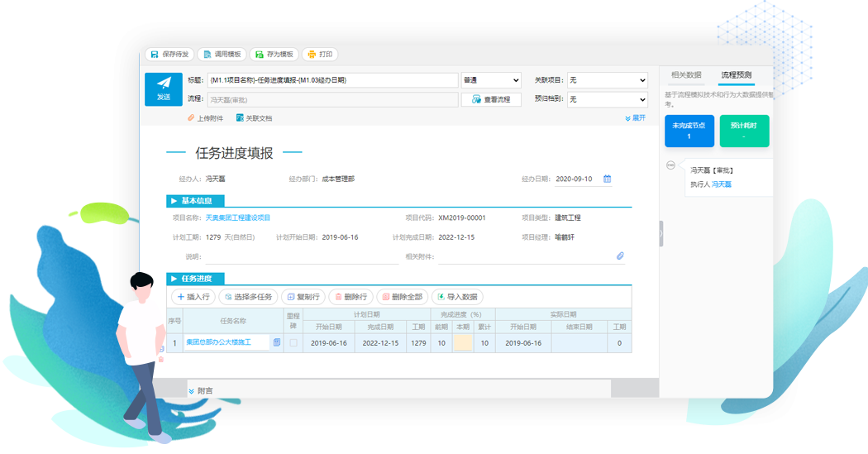Click the 保存待发 save icon button
Screen dimensions: 868x454
click(x=169, y=55)
